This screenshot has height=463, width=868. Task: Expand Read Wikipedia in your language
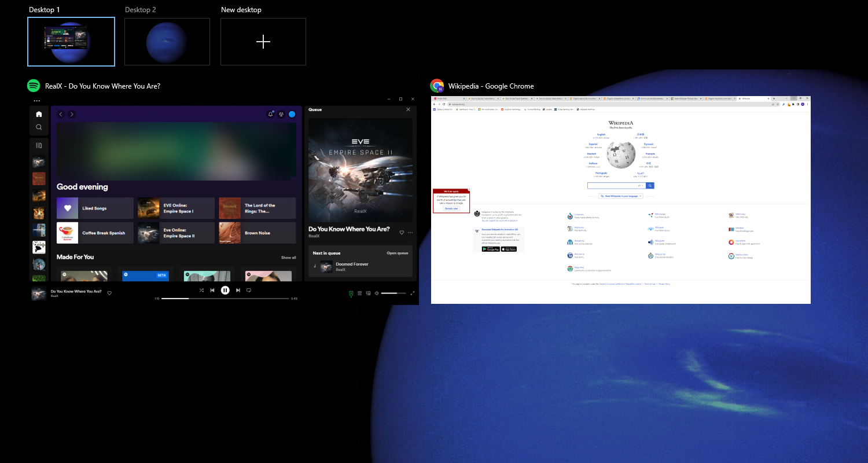click(x=621, y=196)
